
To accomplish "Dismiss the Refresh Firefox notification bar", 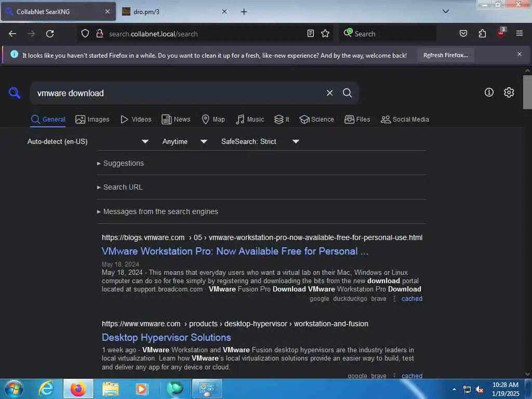I will [519, 54].
